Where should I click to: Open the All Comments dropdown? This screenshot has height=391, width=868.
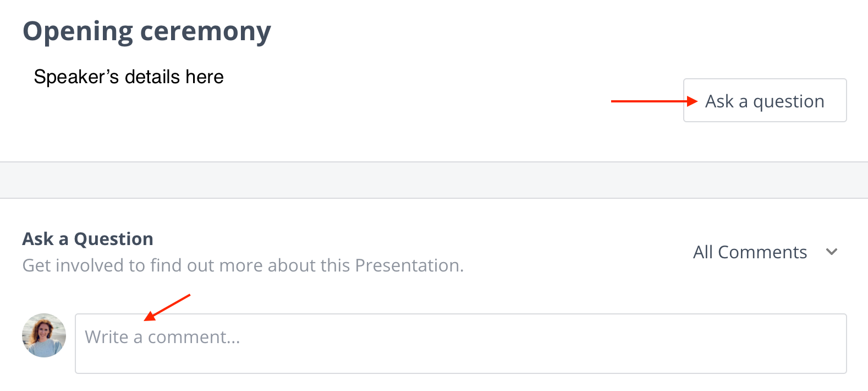click(x=765, y=252)
